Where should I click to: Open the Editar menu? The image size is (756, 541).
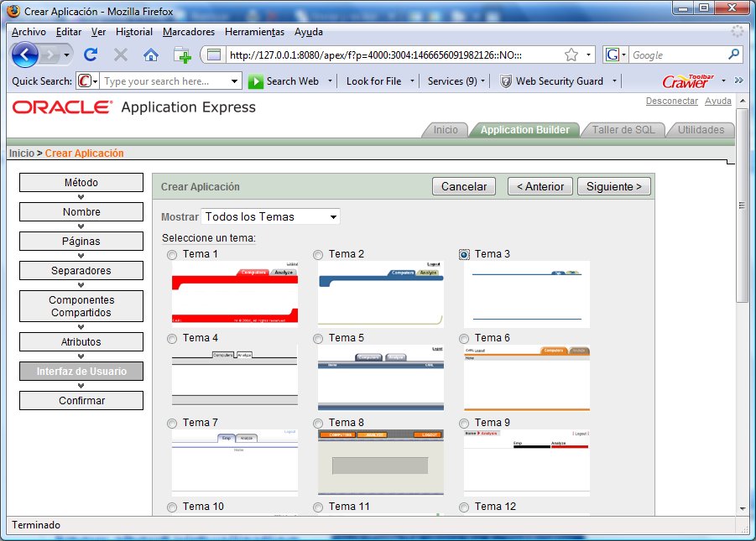69,32
